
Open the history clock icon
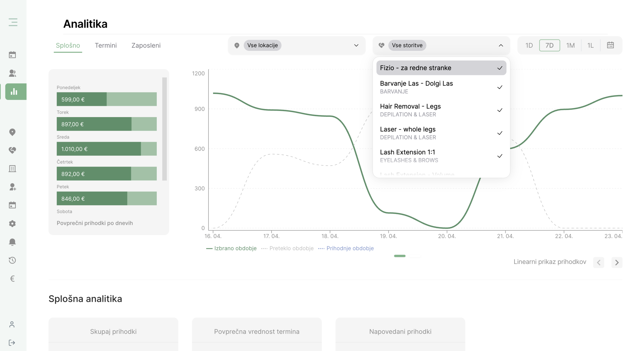12,260
